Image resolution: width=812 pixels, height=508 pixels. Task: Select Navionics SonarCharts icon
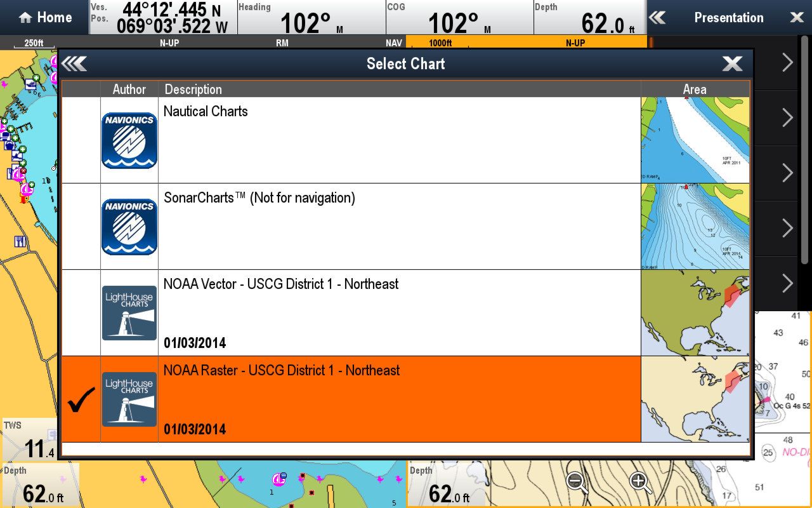coord(129,227)
